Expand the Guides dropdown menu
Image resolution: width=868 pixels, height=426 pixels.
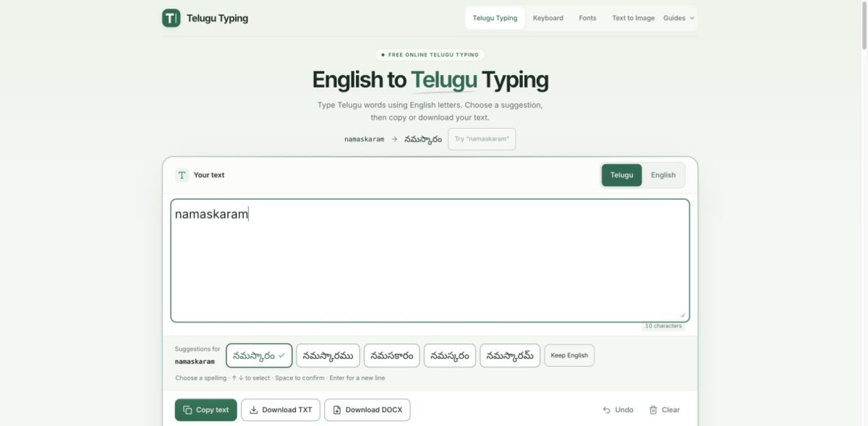click(678, 18)
